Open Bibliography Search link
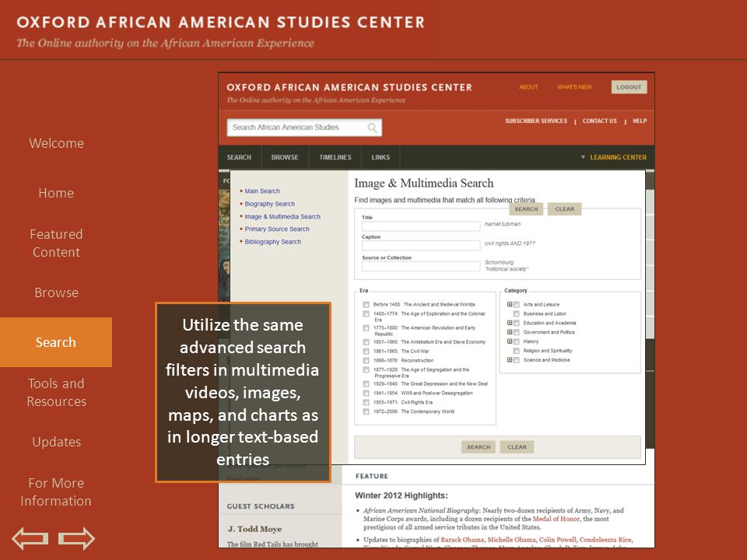 pyautogui.click(x=272, y=242)
